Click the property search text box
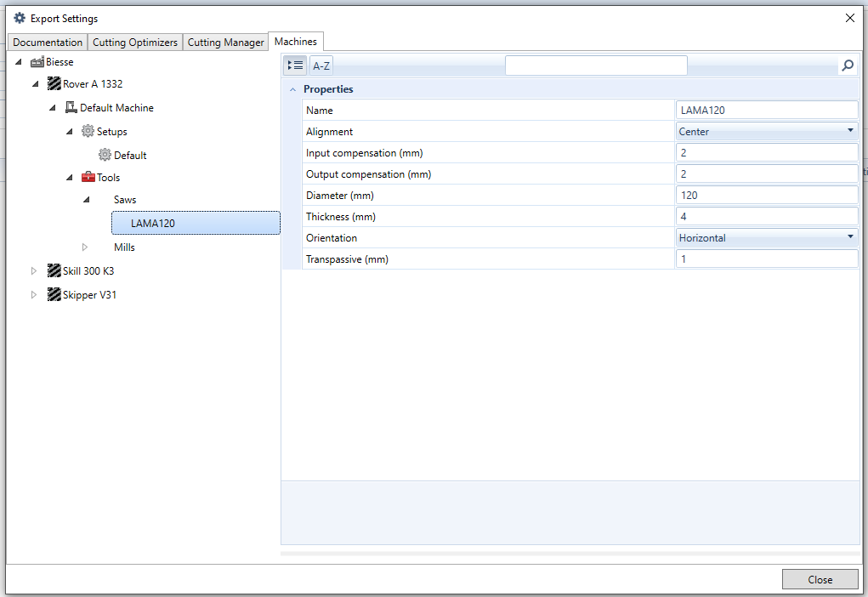868x597 pixels. [595, 65]
